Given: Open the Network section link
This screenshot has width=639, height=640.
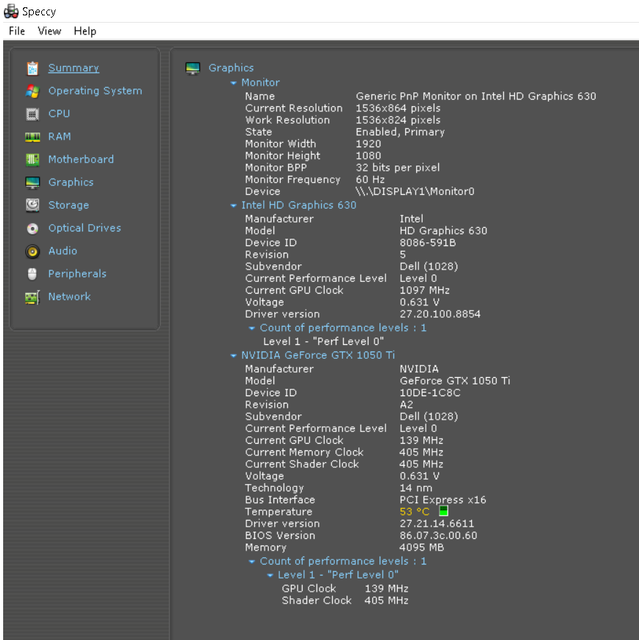Looking at the screenshot, I should [69, 296].
